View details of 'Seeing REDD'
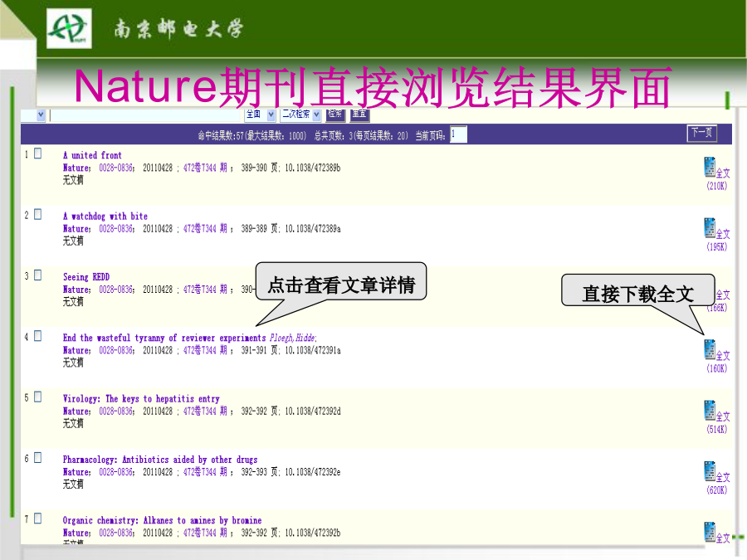 (86, 277)
